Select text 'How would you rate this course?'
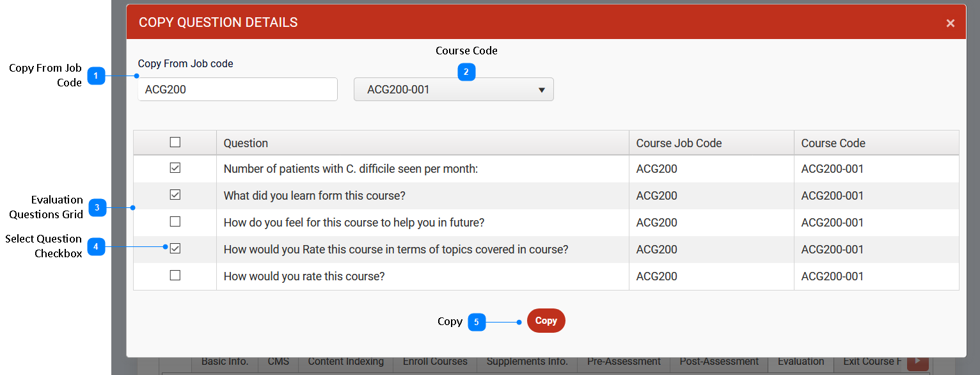The height and width of the screenshot is (375, 980). pyautogui.click(x=304, y=276)
